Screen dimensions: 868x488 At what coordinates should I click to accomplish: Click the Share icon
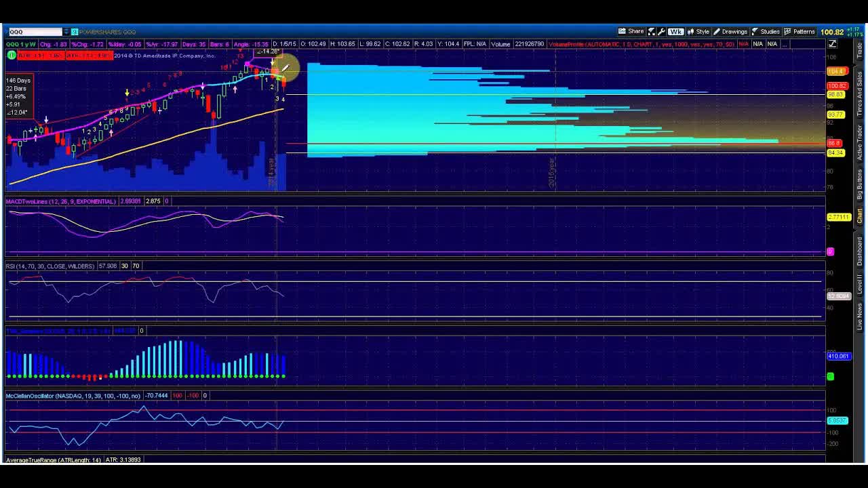pyautogui.click(x=622, y=32)
